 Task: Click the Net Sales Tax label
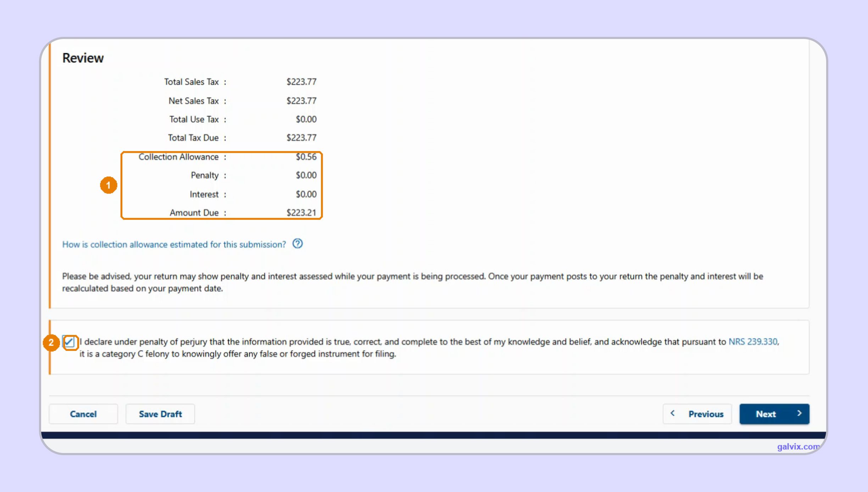click(x=194, y=101)
